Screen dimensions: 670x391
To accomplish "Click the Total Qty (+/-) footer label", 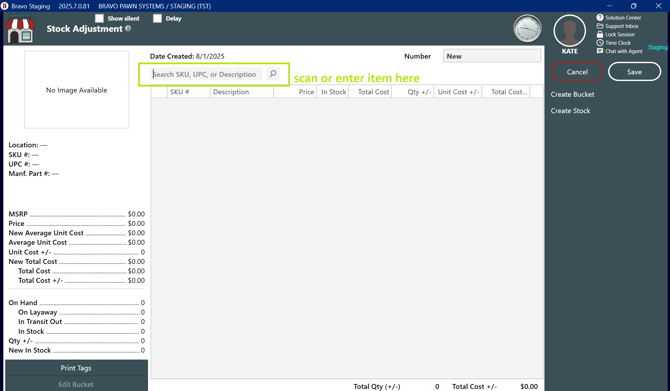I will [377, 386].
